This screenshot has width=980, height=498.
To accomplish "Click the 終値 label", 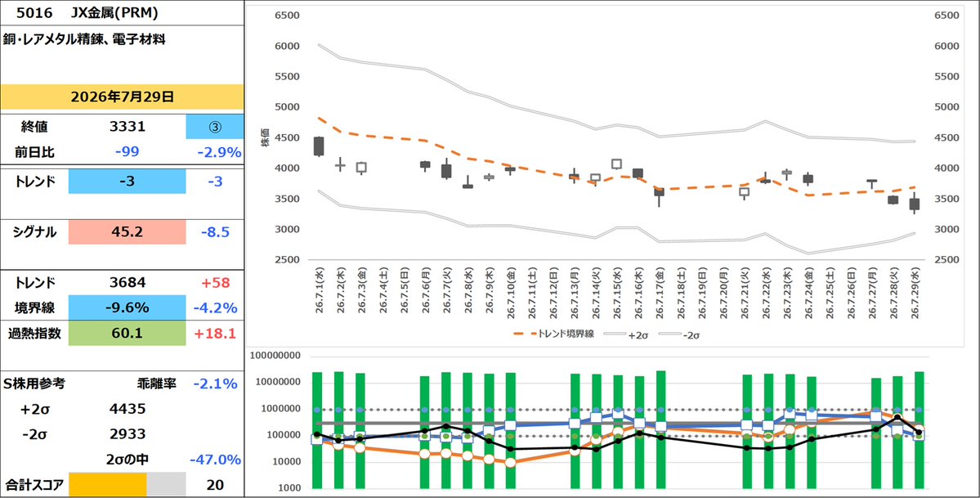I will (34, 127).
